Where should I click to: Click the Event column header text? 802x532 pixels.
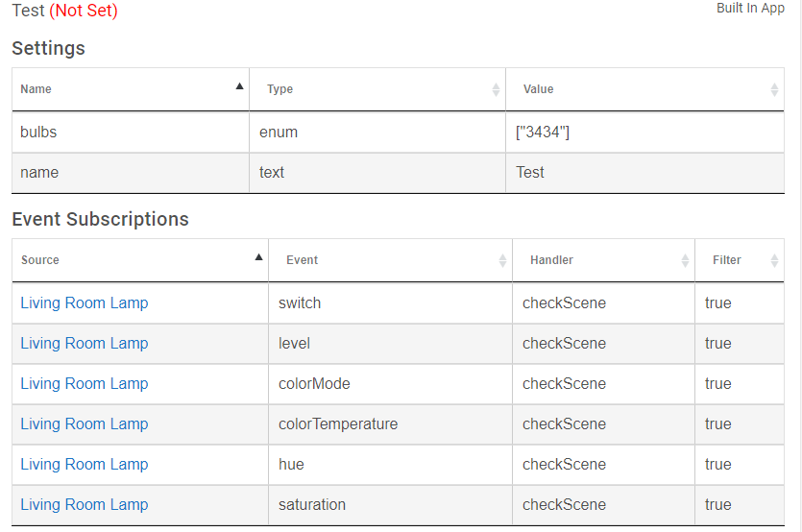[302, 260]
